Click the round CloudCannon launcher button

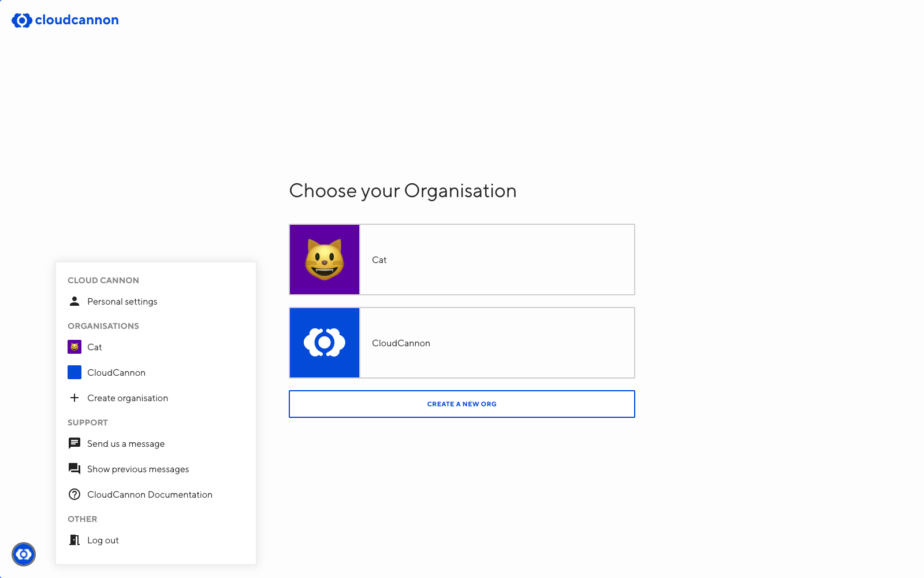24,554
